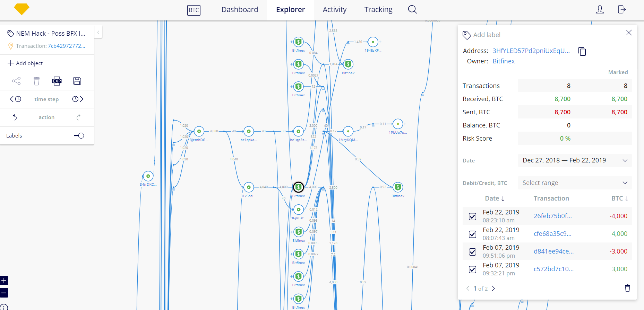Sort the table by BTC column
The image size is (644, 310).
pos(620,198)
